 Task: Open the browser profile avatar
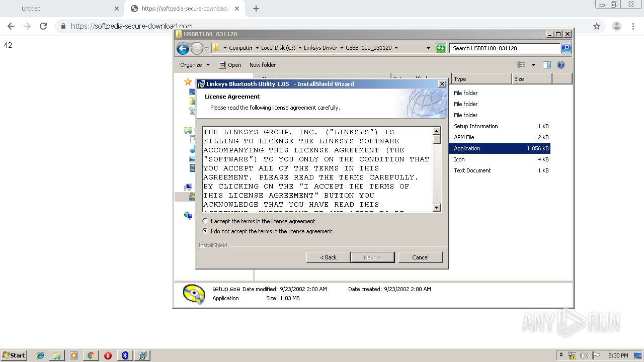coord(616,26)
